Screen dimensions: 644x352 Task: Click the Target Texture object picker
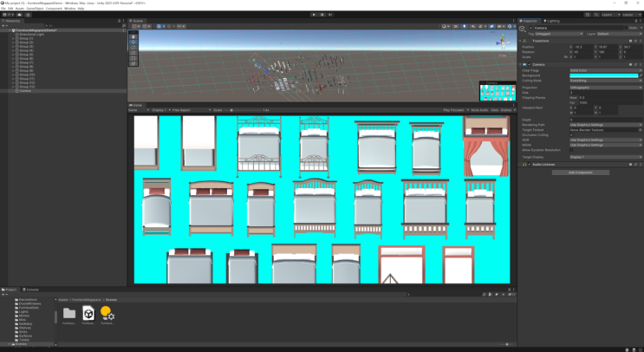coord(641,130)
